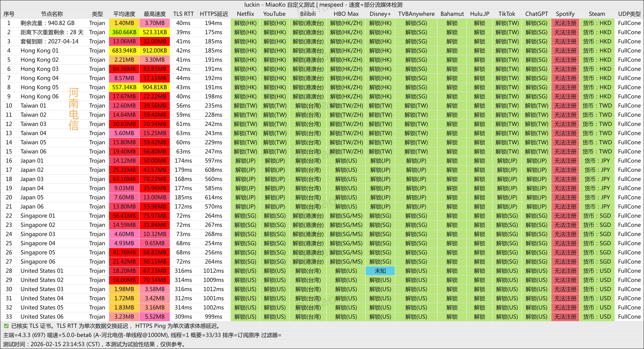Click the blue 未知 Disney+ cell
Viewport: 644px width, 349px height.
pos(380,271)
